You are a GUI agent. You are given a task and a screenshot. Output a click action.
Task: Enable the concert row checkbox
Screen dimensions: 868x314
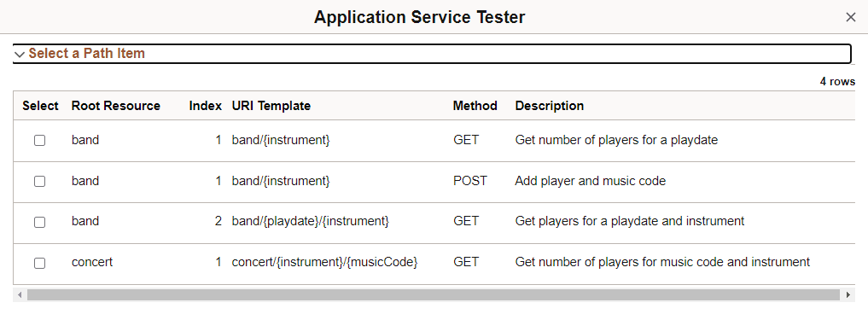[40, 263]
